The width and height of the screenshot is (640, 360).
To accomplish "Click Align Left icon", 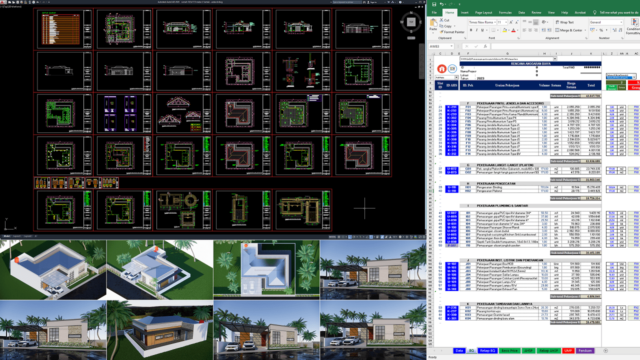I will (524, 30).
